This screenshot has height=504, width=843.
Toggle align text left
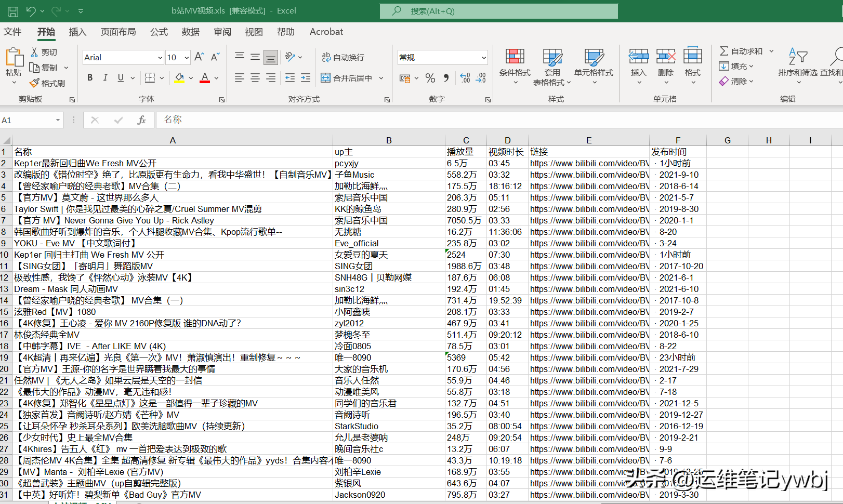(x=240, y=78)
